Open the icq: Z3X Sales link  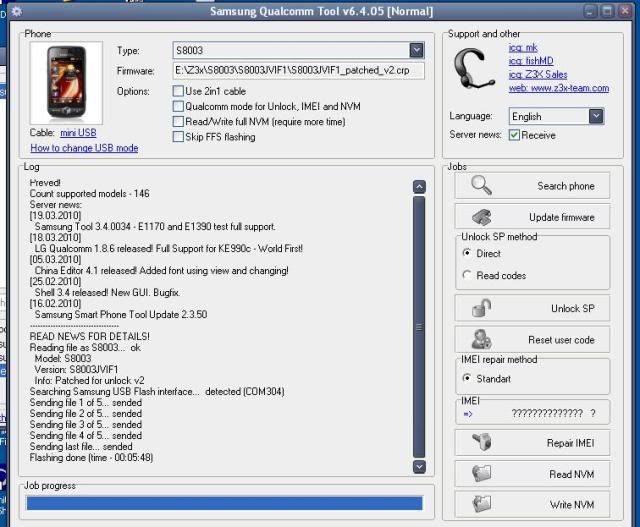tap(538, 74)
